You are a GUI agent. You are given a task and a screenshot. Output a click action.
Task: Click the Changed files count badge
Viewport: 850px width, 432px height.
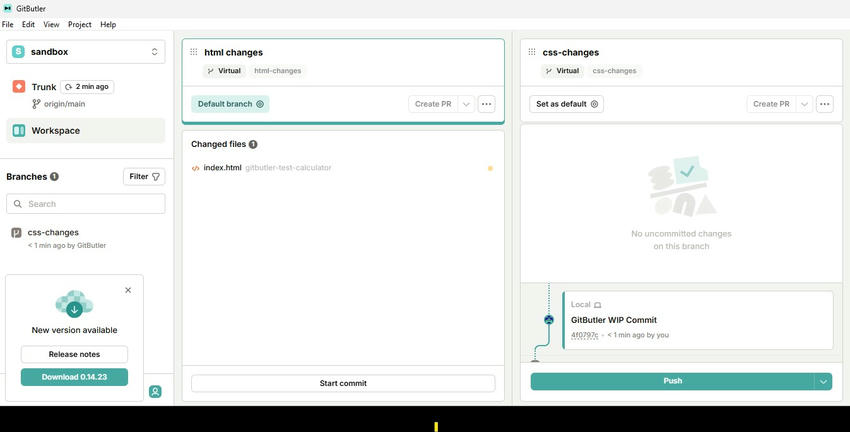click(253, 144)
